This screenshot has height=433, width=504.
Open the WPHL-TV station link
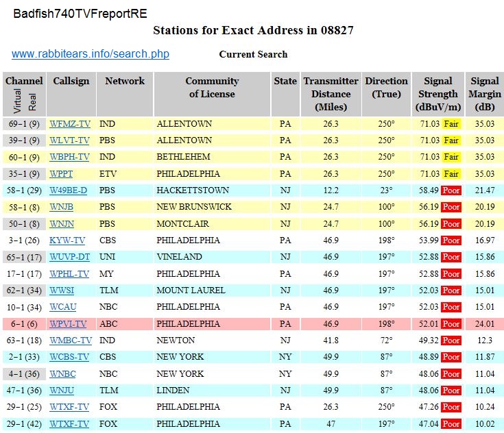click(x=69, y=273)
